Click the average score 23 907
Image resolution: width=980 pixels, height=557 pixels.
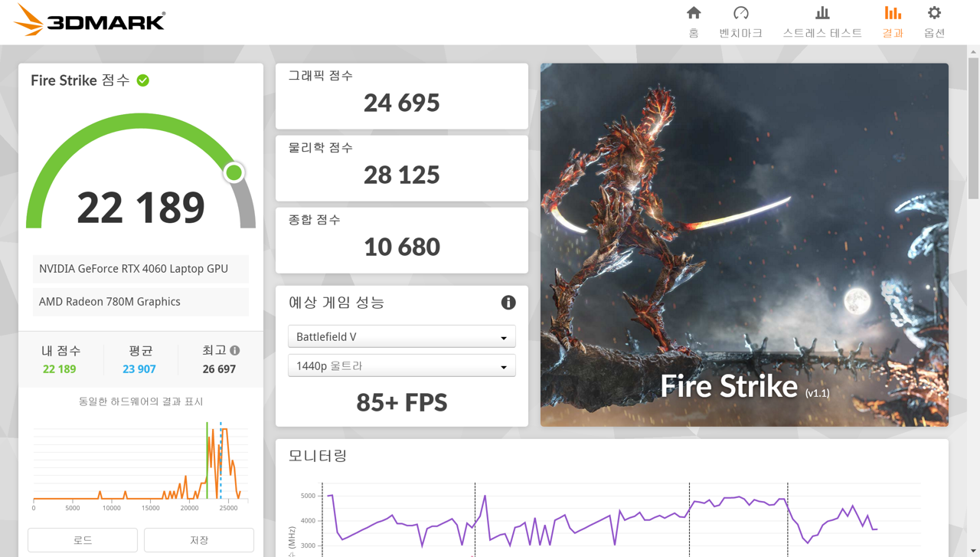(139, 369)
